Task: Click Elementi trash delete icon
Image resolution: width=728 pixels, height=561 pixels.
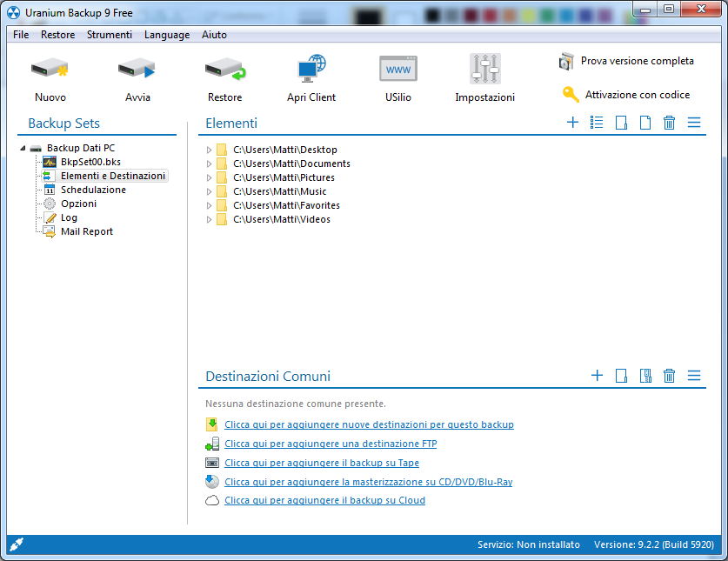Action: (669, 123)
